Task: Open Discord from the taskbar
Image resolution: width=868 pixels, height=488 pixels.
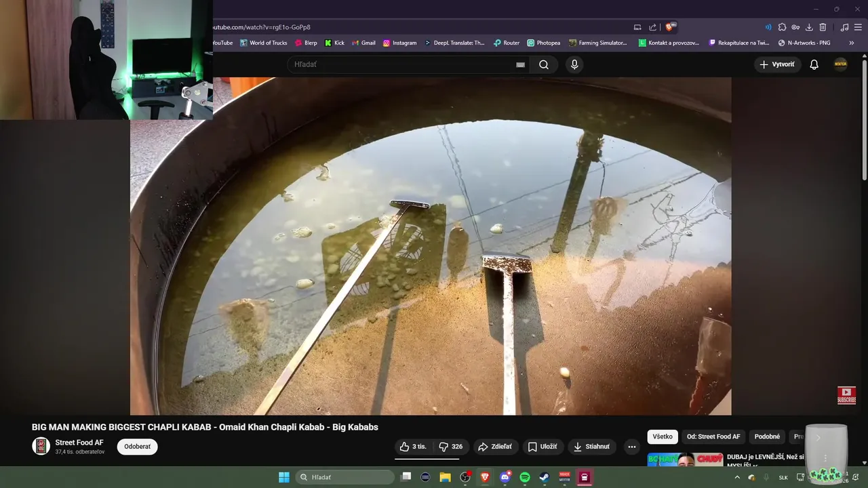Action: pyautogui.click(x=505, y=477)
